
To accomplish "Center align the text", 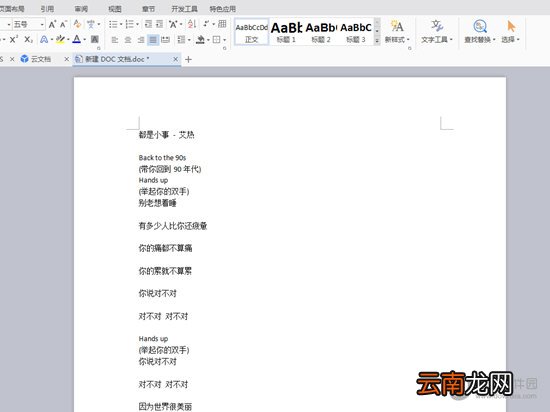I will 128,40.
